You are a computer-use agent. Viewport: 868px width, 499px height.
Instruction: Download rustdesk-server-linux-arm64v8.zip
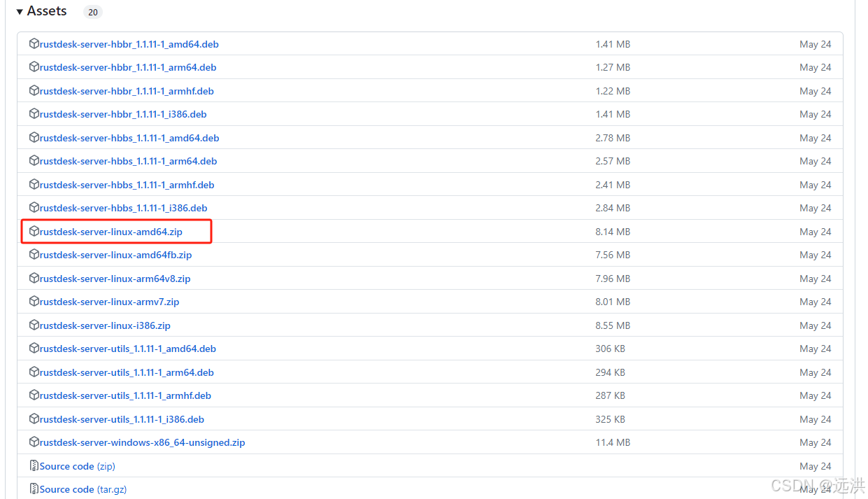point(115,279)
